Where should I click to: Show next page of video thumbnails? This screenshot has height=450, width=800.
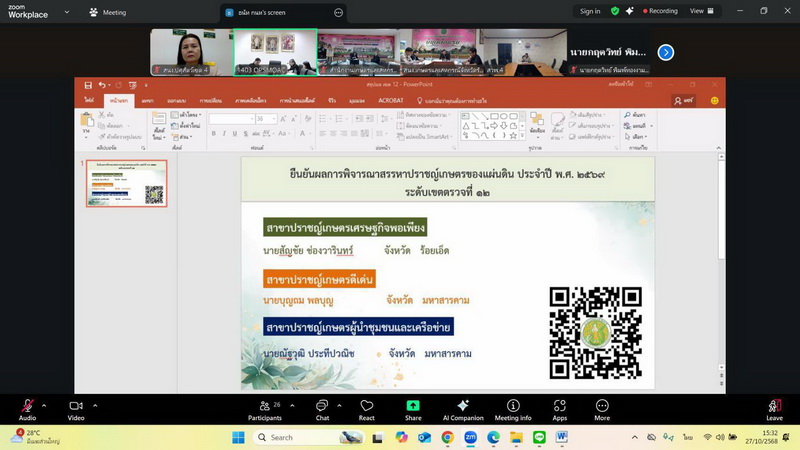coord(665,52)
